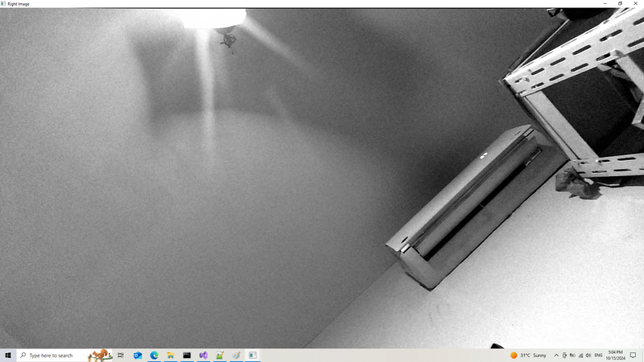Image resolution: width=644 pixels, height=362 pixels.
Task: Minimize the Right Image window
Action: pos(605,3)
